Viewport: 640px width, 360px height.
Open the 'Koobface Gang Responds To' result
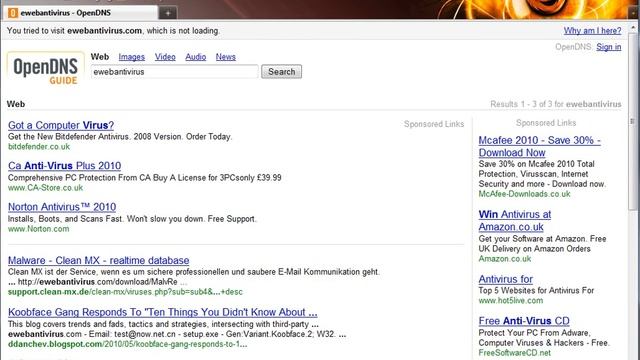coord(162,312)
